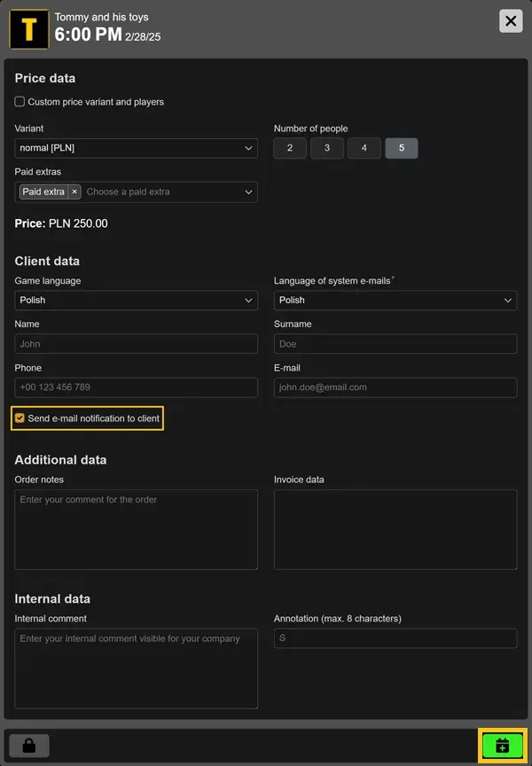532x766 pixels.
Task: Click the green add reservation calendar icon
Action: pyautogui.click(x=503, y=746)
